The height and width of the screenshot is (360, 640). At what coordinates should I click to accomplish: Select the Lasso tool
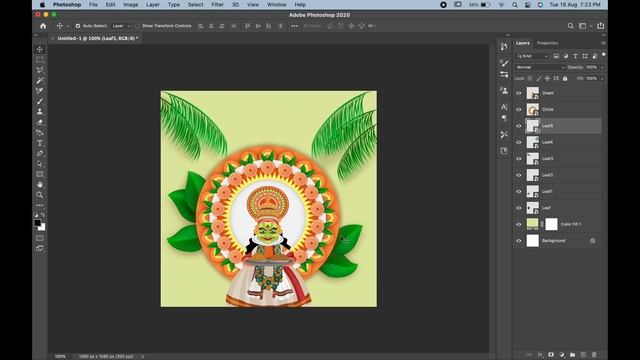pyautogui.click(x=40, y=70)
